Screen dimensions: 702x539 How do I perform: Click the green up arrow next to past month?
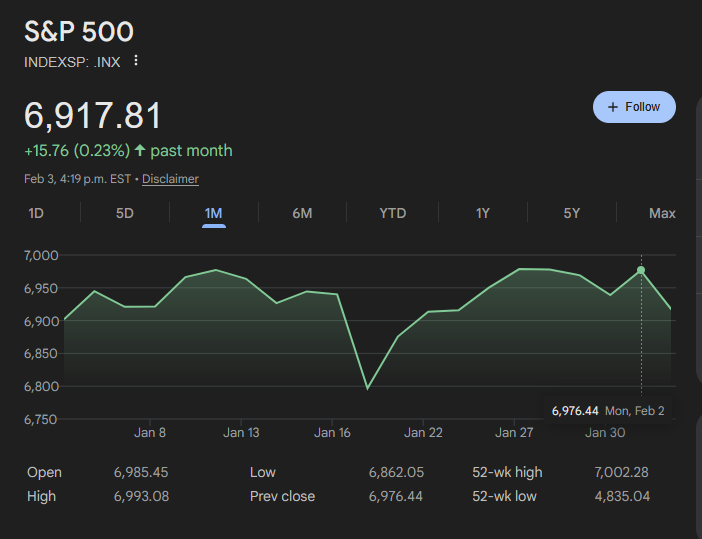pos(140,150)
